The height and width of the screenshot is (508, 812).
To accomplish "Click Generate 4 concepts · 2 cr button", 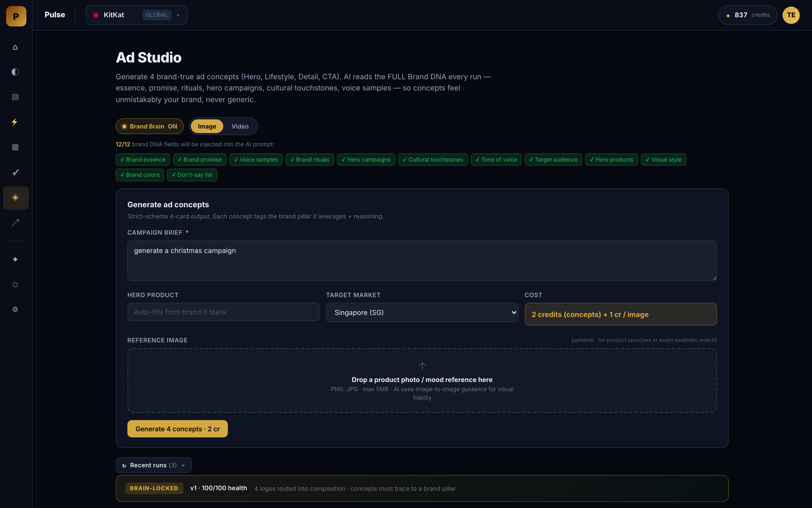I will [178, 429].
